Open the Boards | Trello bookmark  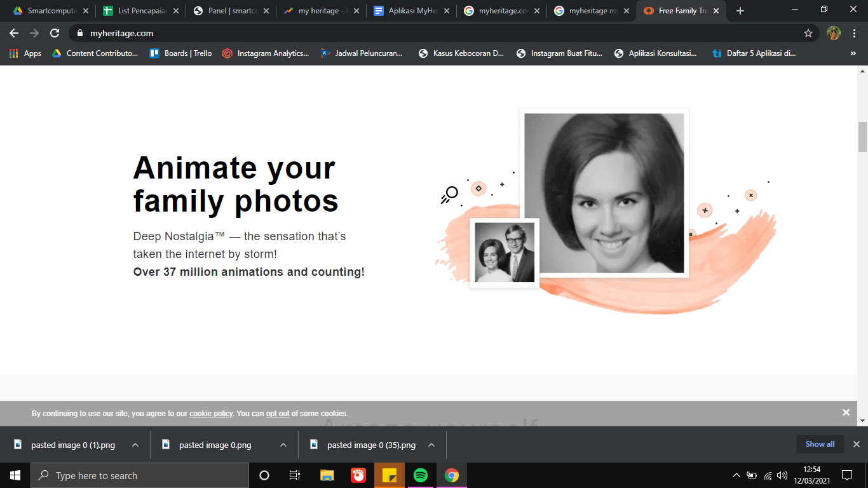pyautogui.click(x=180, y=53)
